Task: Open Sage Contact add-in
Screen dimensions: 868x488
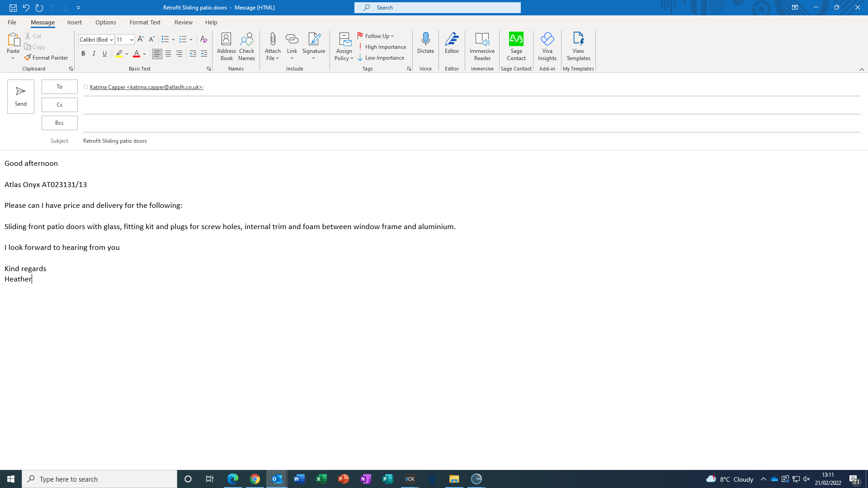Action: [x=516, y=46]
